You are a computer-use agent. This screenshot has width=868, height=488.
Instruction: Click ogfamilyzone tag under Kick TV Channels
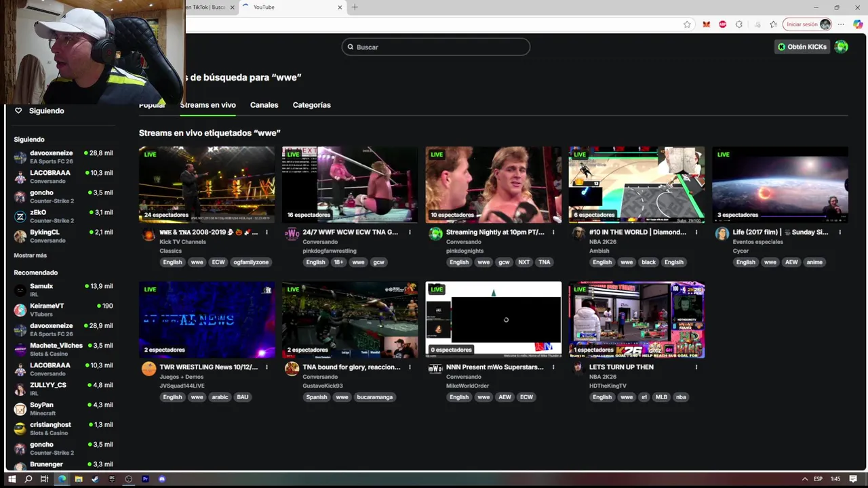[x=251, y=262]
